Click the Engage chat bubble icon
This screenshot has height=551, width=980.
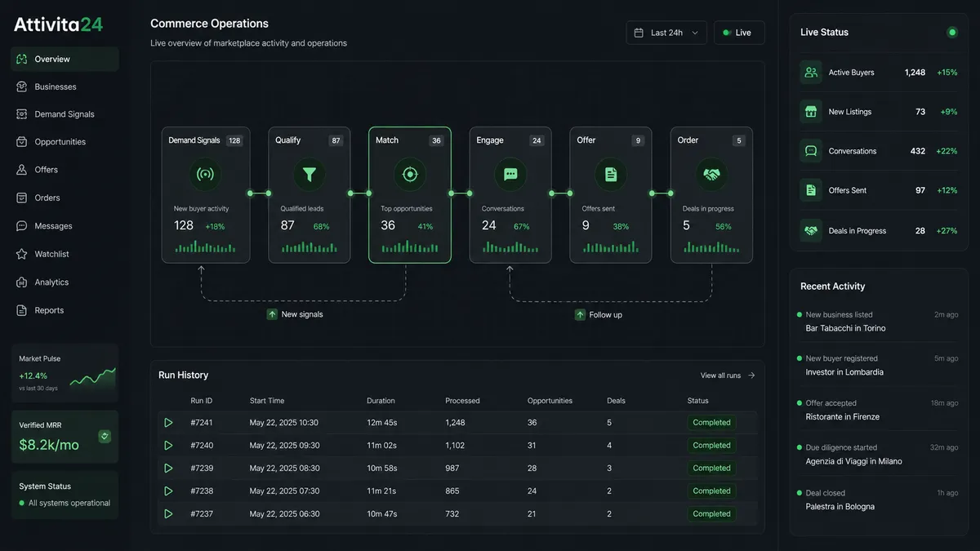[x=510, y=174]
